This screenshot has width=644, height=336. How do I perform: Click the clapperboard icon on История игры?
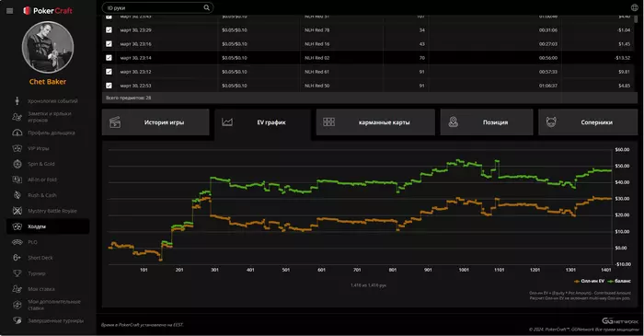115,122
